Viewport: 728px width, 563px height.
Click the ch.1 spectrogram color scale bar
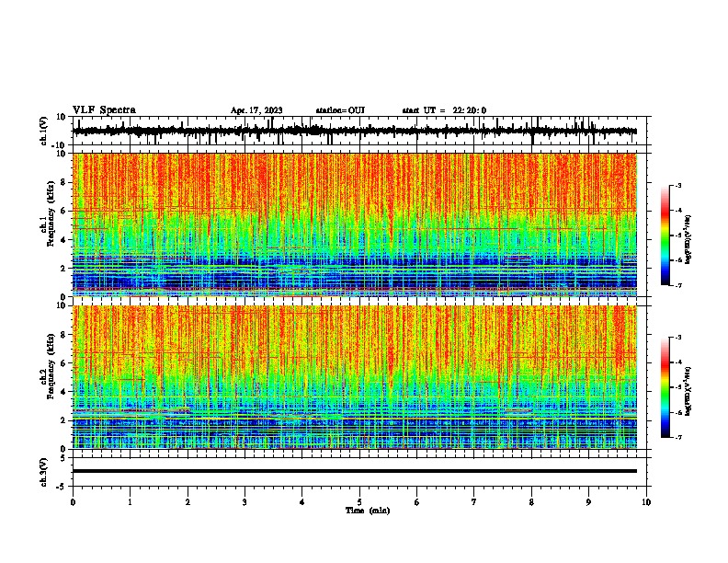point(665,236)
